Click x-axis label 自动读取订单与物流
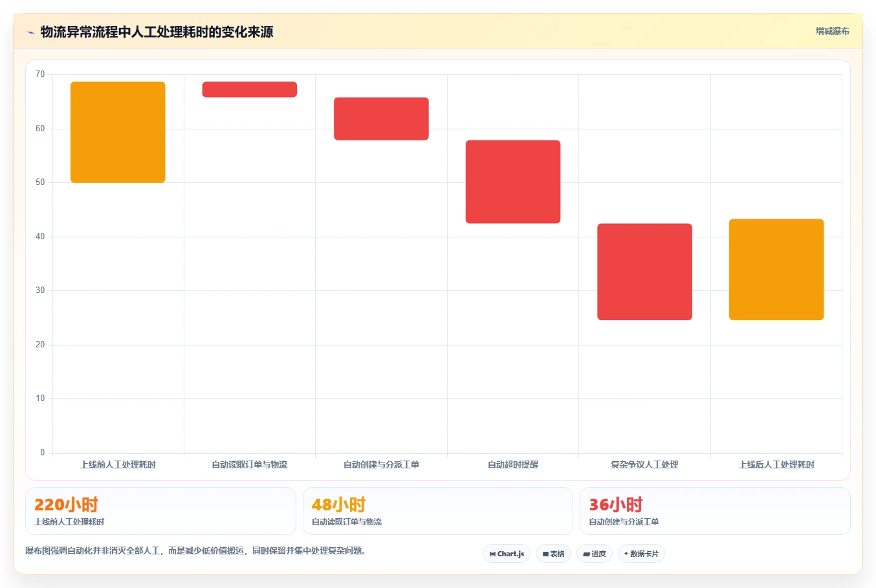876x588 pixels. click(250, 464)
